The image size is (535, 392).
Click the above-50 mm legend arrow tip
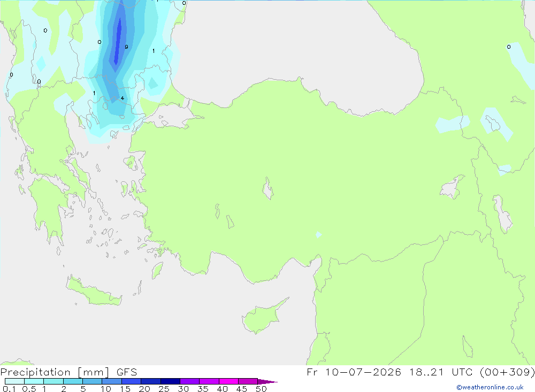coord(267,382)
